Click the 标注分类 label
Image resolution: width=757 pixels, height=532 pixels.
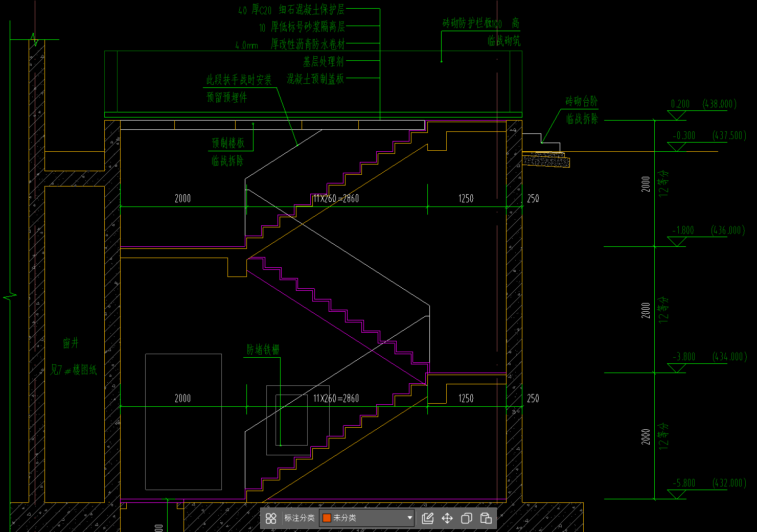pyautogui.click(x=300, y=518)
